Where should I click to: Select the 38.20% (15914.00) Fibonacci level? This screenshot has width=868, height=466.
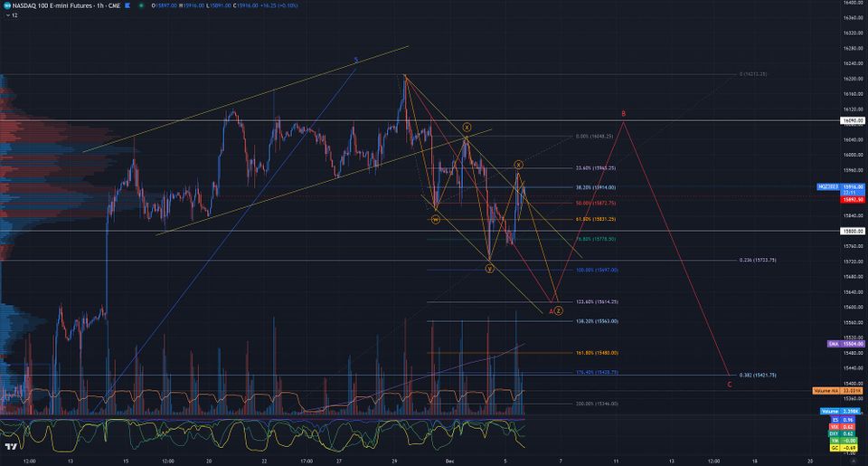(x=596, y=187)
